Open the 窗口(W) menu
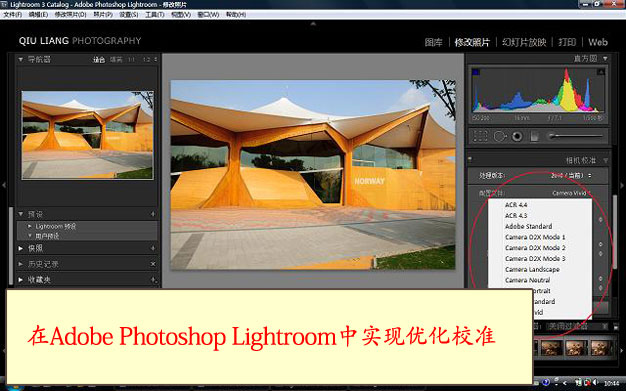This screenshot has height=391, width=626. pos(208,14)
